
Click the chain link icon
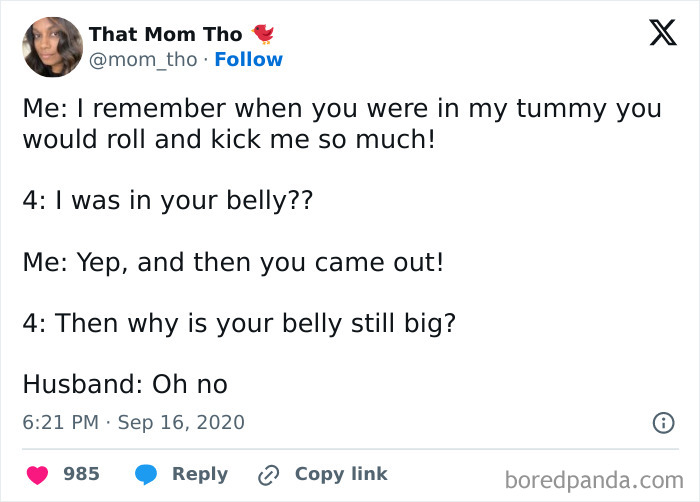pos(269,474)
